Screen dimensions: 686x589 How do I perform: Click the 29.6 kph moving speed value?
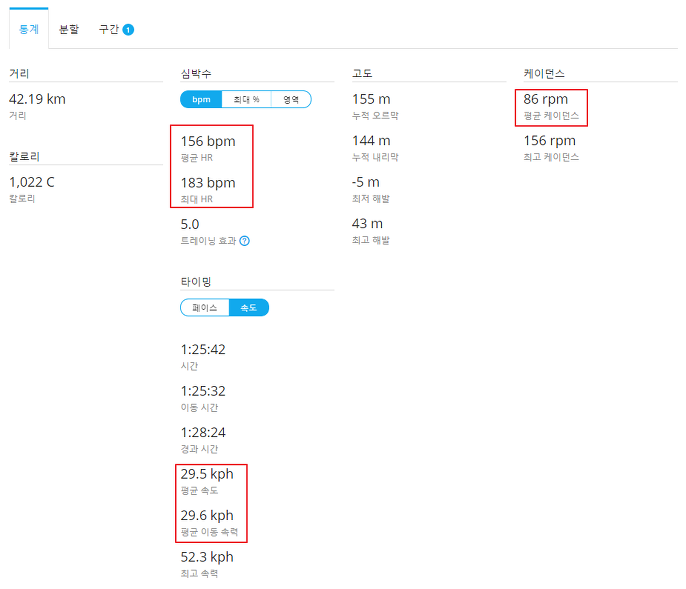pyautogui.click(x=207, y=515)
